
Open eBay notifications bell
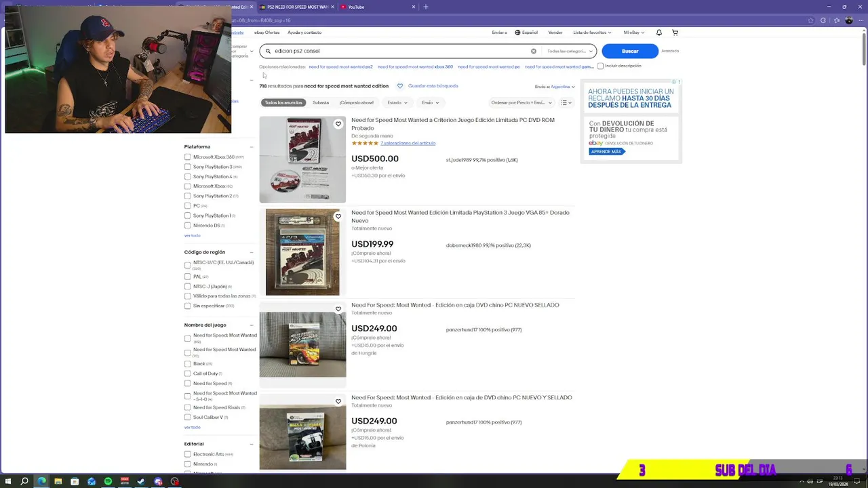659,33
